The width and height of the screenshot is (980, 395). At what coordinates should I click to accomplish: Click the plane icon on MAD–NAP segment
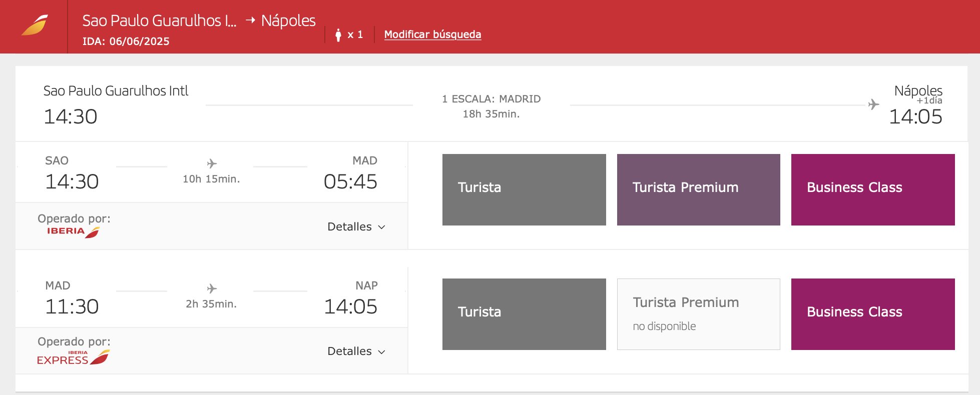[x=212, y=288]
